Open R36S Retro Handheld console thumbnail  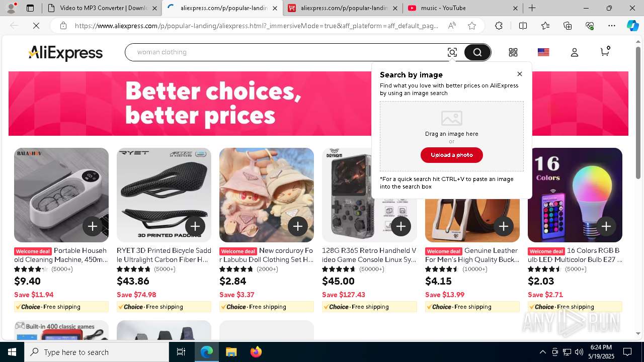369,195
